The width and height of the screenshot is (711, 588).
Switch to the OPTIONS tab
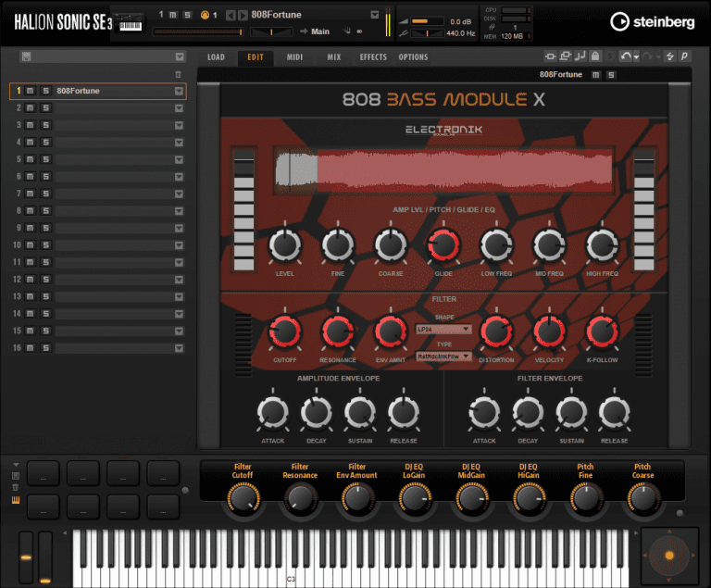click(413, 57)
